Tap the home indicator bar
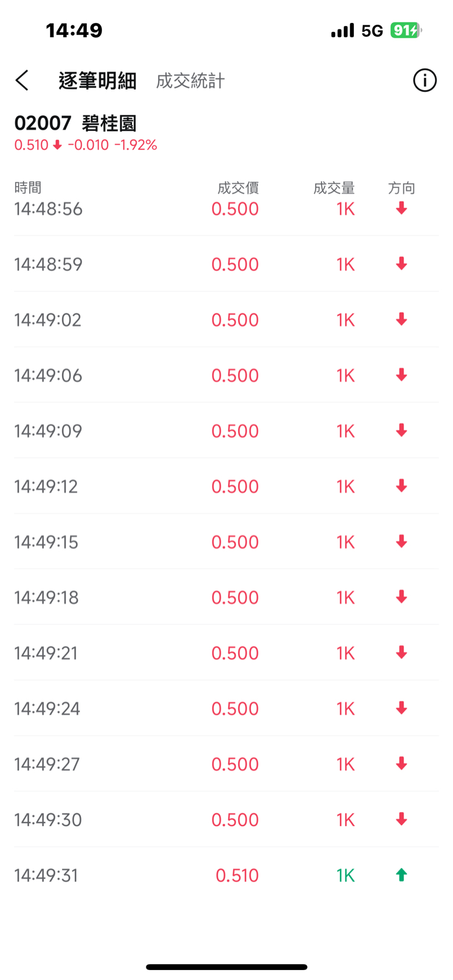 coord(226,967)
